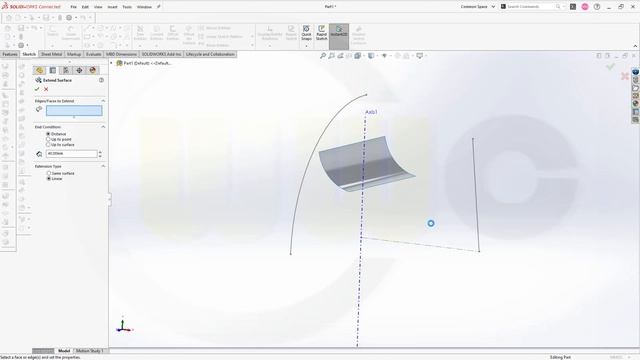Click the Edges/Faces to Extend selection box
640x360 pixels.
[x=74, y=111]
